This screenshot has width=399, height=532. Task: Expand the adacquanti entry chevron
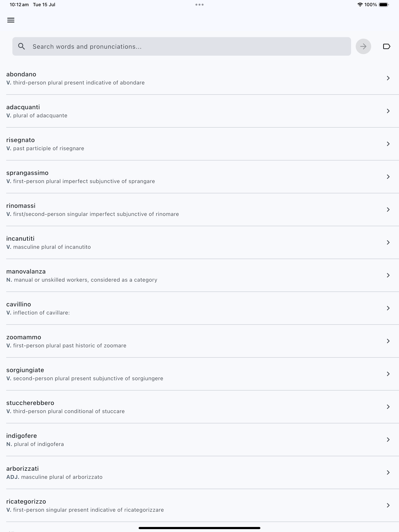point(388,111)
